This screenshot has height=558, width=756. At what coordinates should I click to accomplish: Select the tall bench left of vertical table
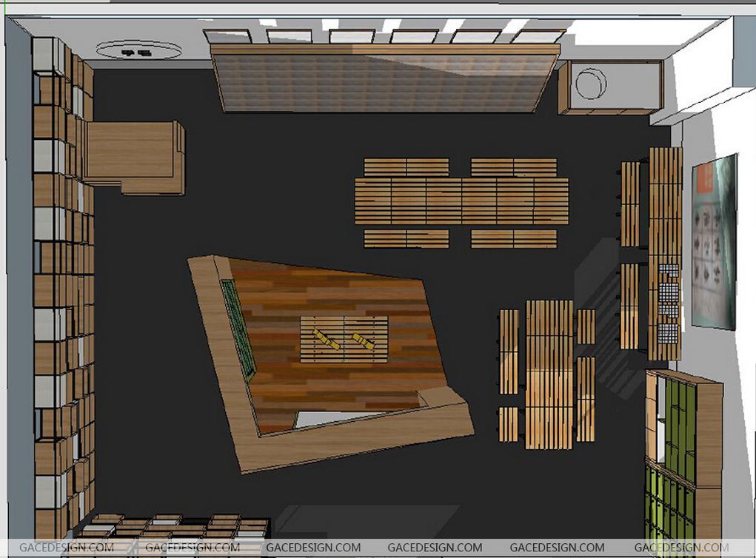coord(509,351)
